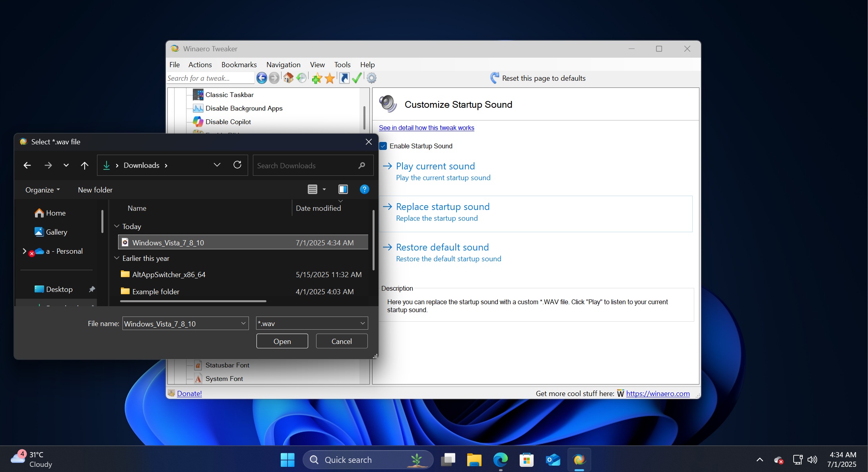
Task: Go back with Winaero blue back arrow
Action: (x=262, y=78)
